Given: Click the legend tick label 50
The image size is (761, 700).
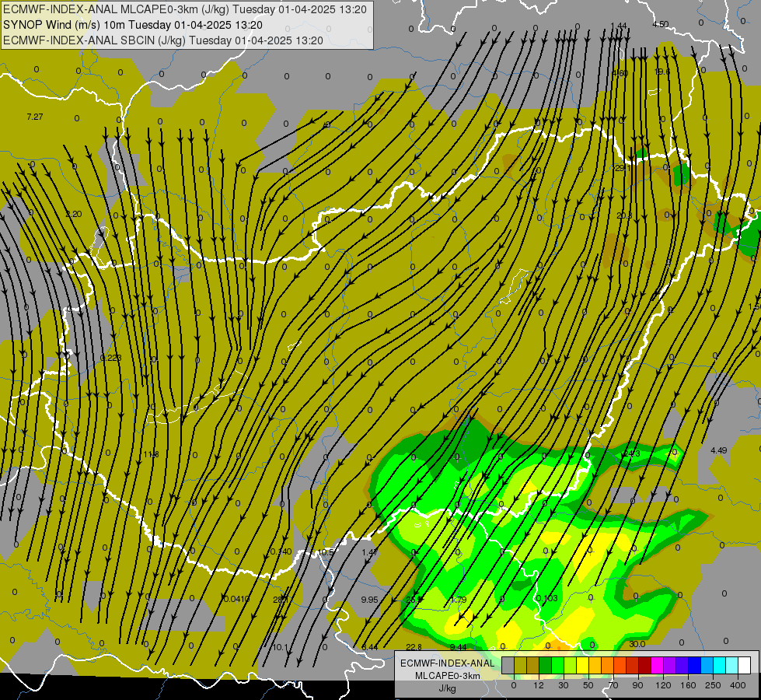Looking at the screenshot, I should 588,685.
